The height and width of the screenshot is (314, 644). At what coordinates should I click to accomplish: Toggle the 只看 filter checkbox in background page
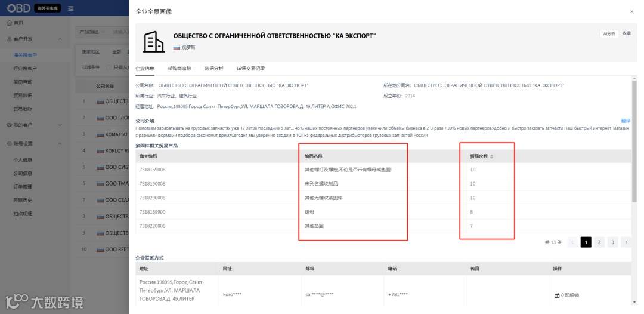point(109,67)
